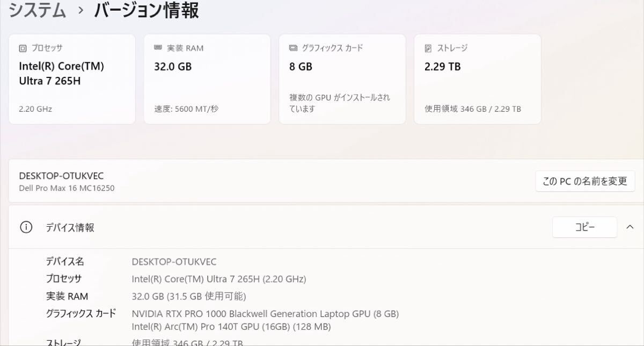
Task: Select the 32.0 GB value in RAM card
Action: [173, 67]
